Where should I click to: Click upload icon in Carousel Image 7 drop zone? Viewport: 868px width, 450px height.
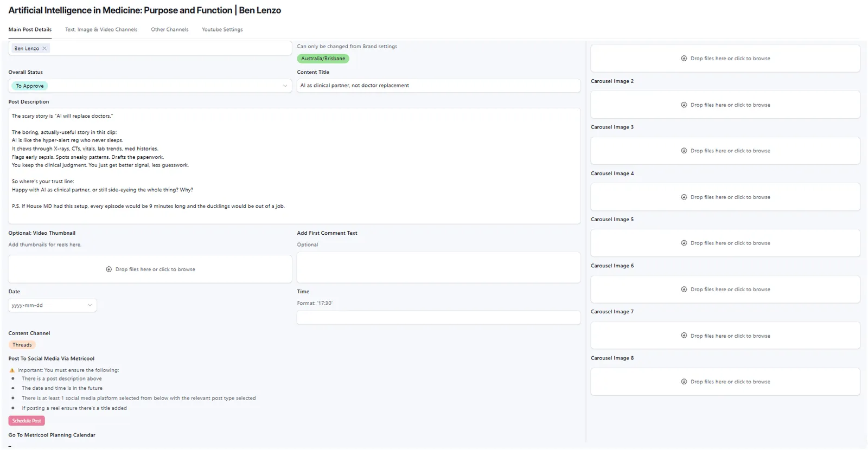coord(684,336)
